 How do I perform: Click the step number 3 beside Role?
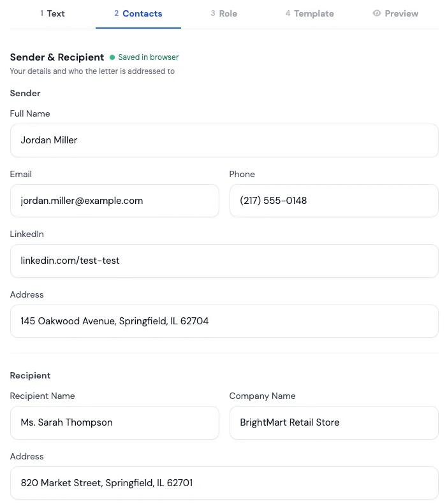tap(213, 13)
